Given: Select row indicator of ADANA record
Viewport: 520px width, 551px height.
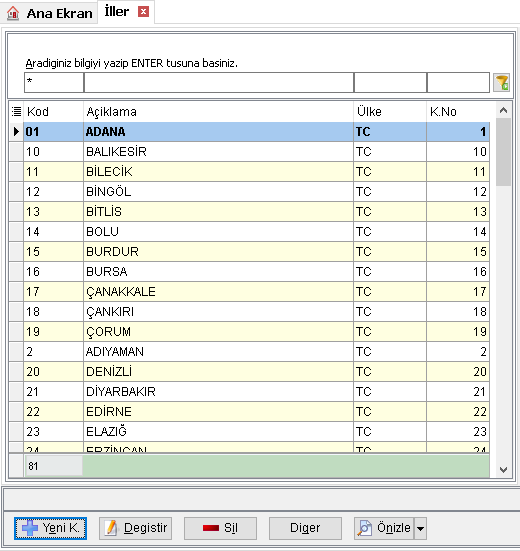Looking at the screenshot, I should click(x=16, y=132).
